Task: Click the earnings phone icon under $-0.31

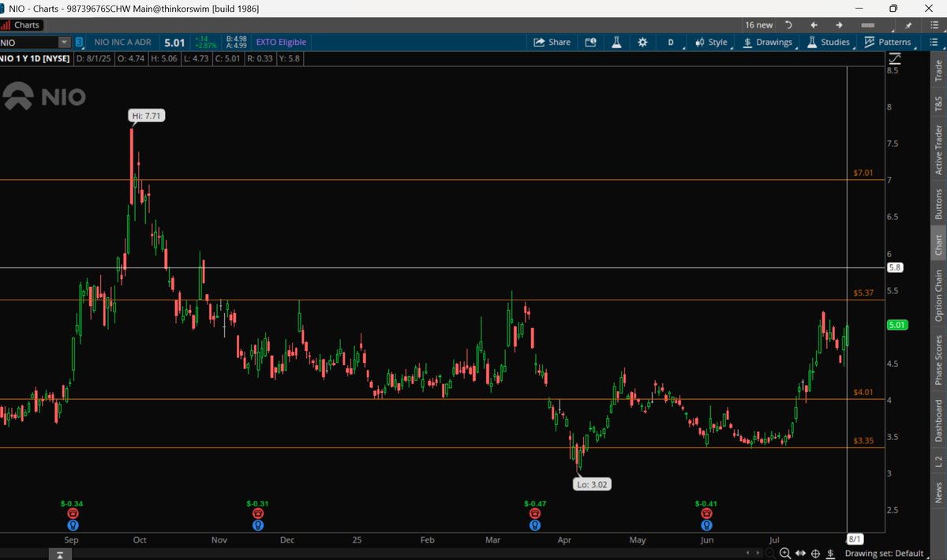Action: pos(257,513)
